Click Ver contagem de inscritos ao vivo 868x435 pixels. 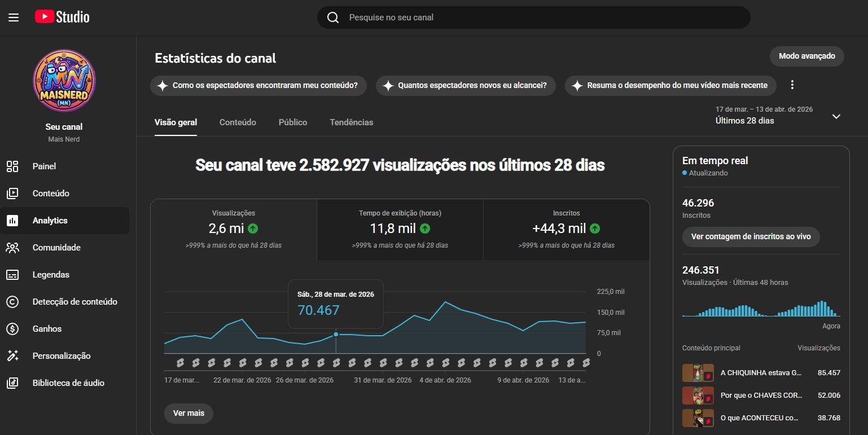click(x=751, y=237)
